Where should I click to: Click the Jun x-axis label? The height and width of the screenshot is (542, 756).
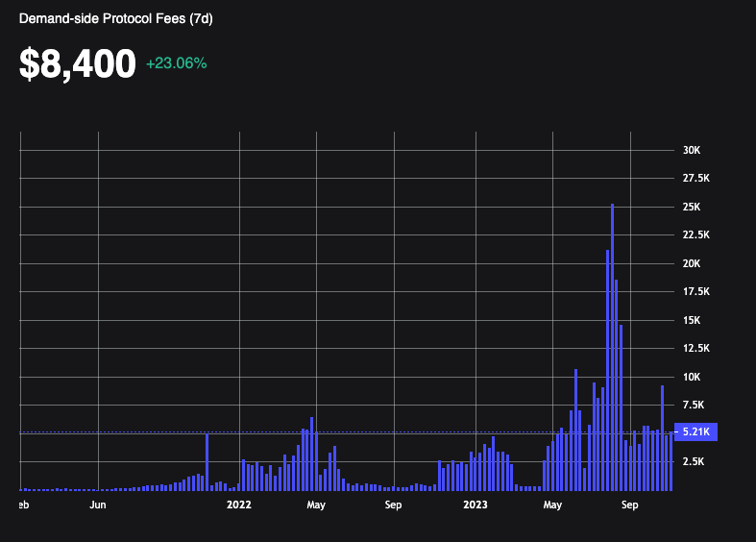98,505
